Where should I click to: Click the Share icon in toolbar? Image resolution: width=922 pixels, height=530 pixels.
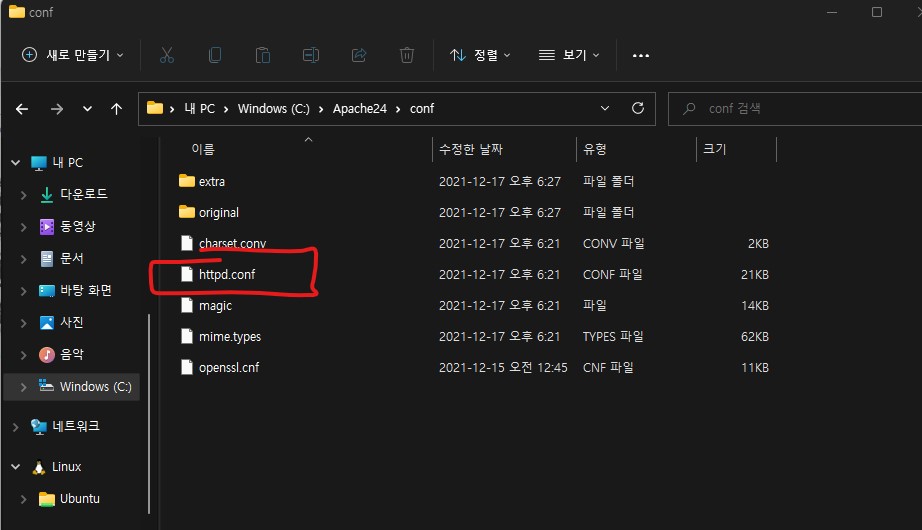(359, 55)
